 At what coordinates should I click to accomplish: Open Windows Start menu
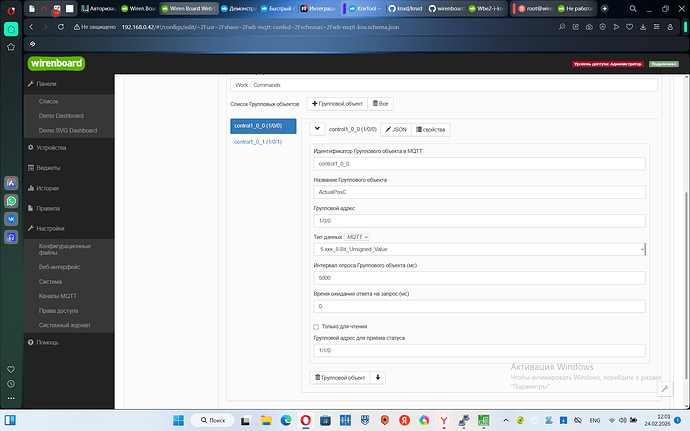178,420
